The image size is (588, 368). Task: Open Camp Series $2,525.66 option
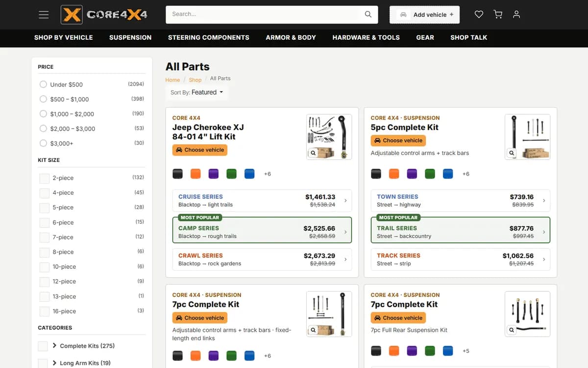[x=262, y=230]
